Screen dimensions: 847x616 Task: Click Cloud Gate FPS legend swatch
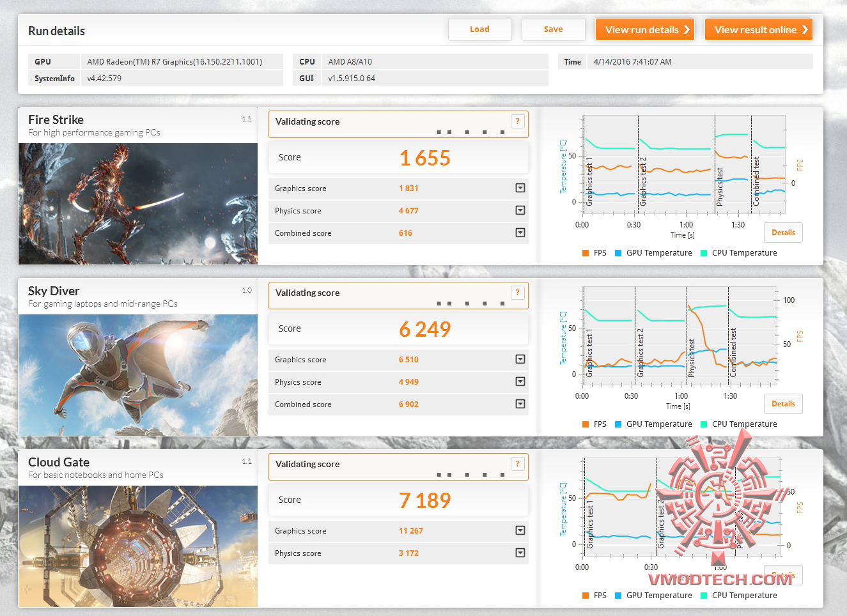point(586,596)
